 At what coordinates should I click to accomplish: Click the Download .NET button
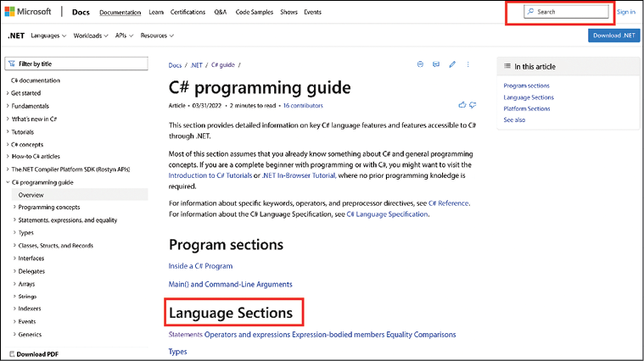pos(614,36)
